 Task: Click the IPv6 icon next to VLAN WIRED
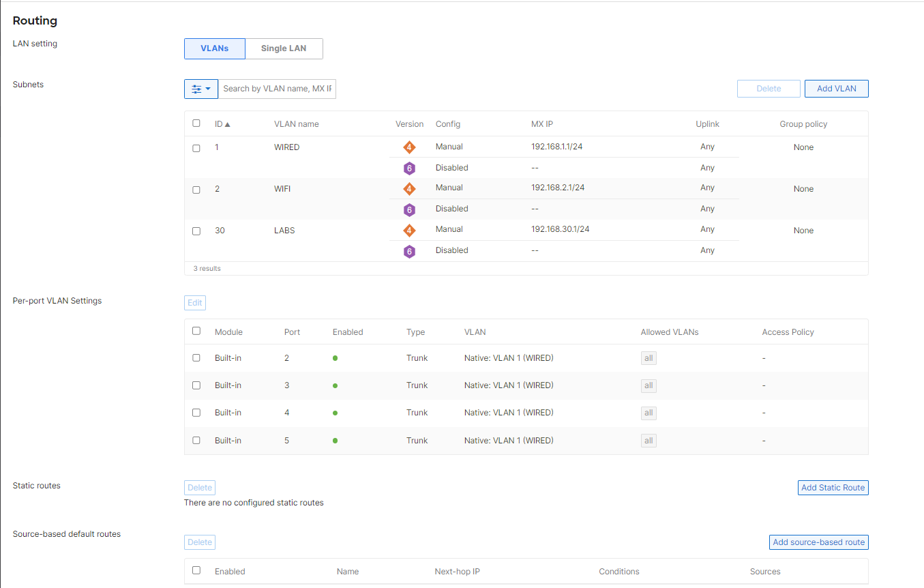[x=409, y=168]
